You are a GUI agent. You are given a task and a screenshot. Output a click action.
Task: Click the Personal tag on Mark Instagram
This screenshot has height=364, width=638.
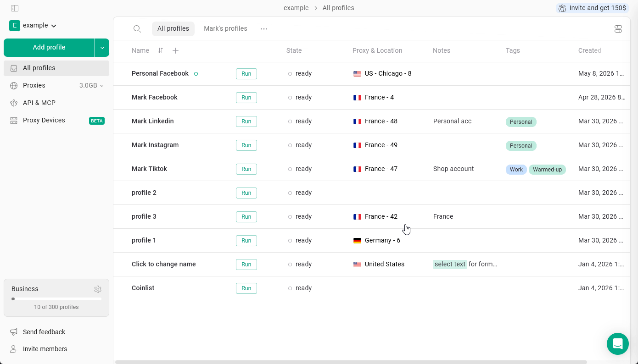(x=521, y=146)
